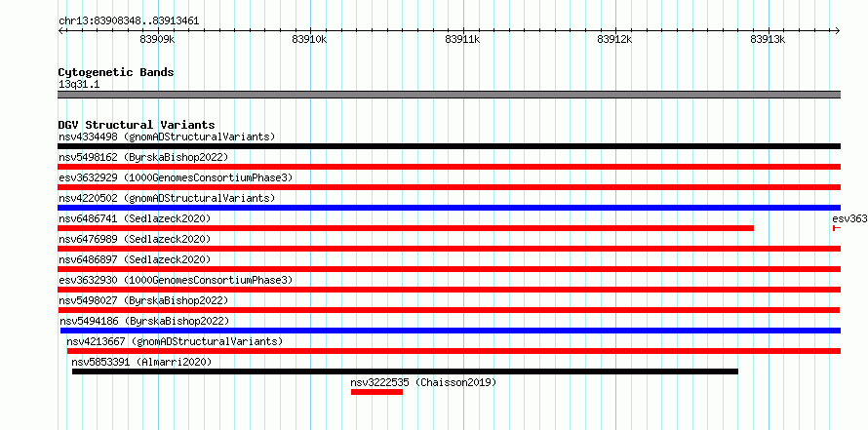The image size is (868, 430).
Task: Select the nsv6486741 (Sedlazeck2020) label
Action: pyautogui.click(x=135, y=218)
